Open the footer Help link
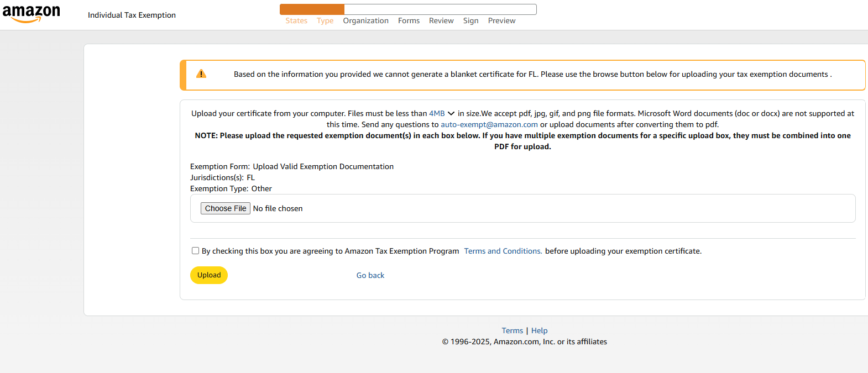The height and width of the screenshot is (373, 868). (540, 330)
